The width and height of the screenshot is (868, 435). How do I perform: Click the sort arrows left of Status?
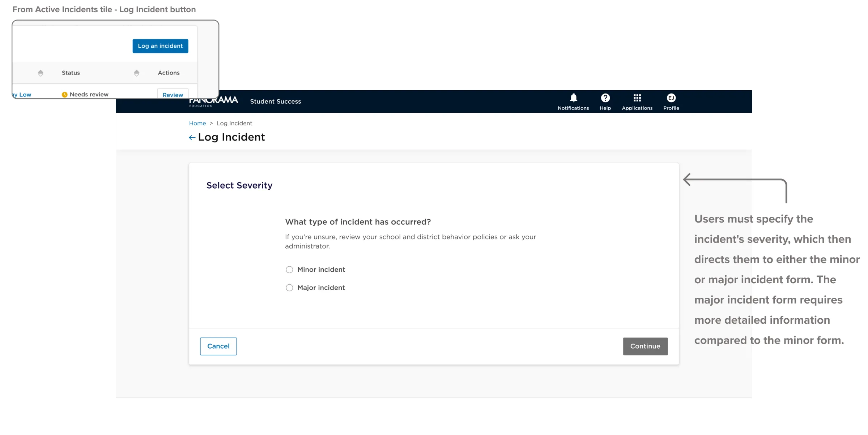tap(41, 73)
